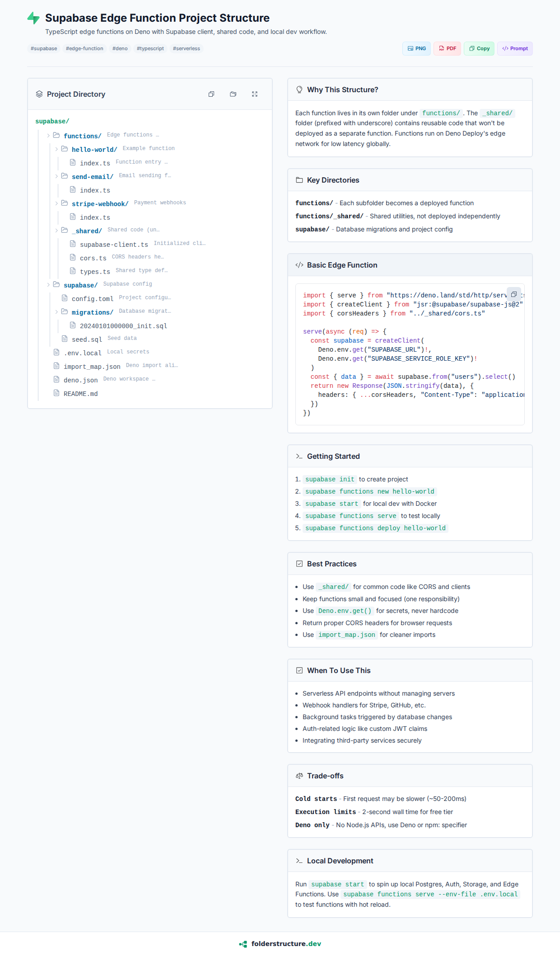Download the PDF version
The image size is (560, 956).
click(447, 48)
